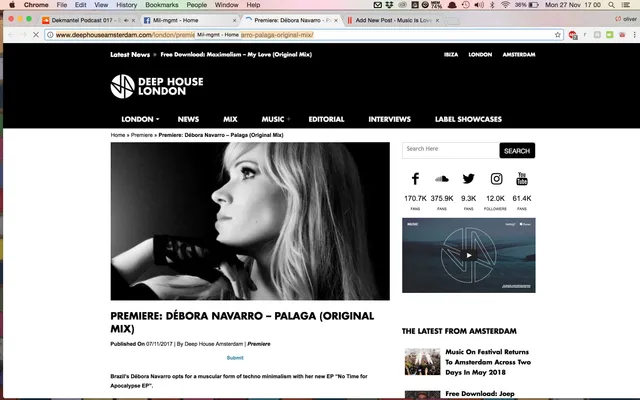
Task: Open the INTERVIEWS navigation link
Action: click(389, 119)
